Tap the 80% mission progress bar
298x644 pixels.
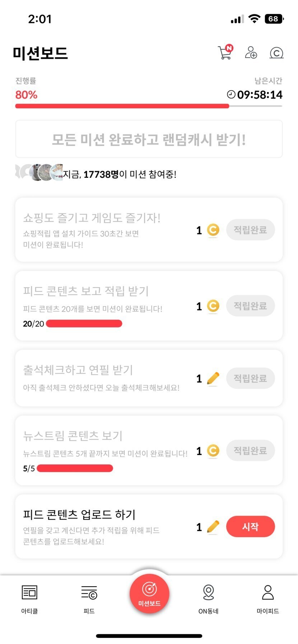[x=149, y=106]
